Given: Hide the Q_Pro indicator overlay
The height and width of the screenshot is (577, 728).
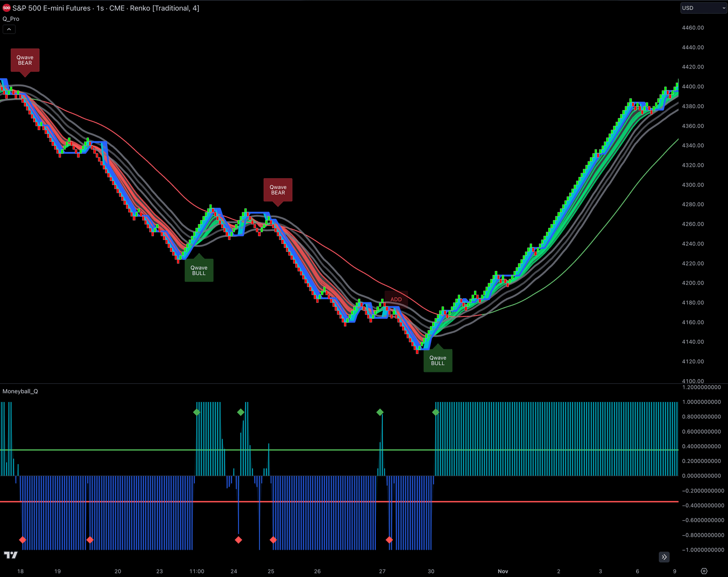Looking at the screenshot, I should pos(11,19).
